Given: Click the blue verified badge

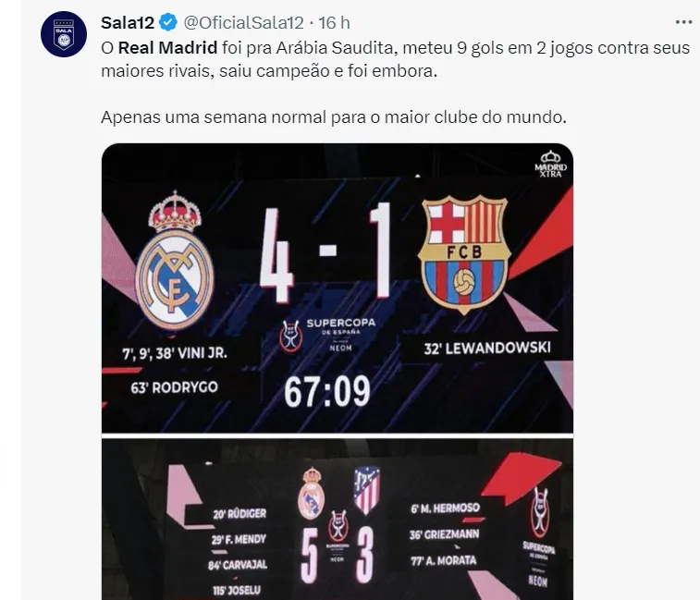Looking at the screenshot, I should (x=168, y=22).
